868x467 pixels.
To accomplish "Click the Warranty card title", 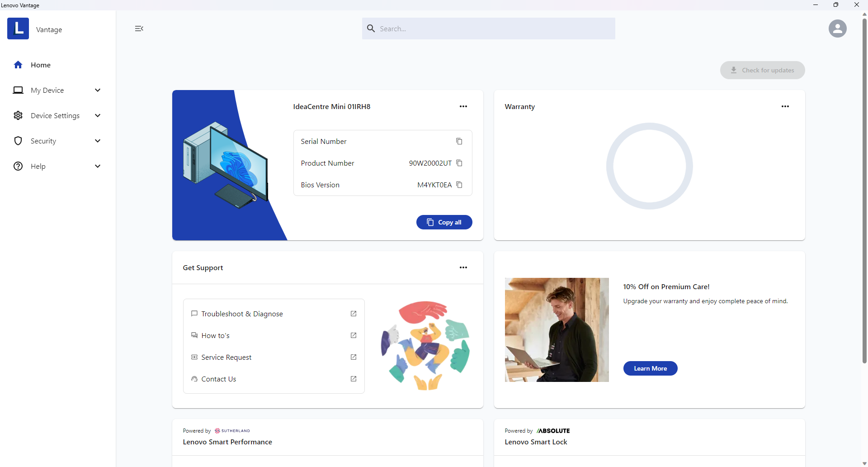I will [520, 106].
